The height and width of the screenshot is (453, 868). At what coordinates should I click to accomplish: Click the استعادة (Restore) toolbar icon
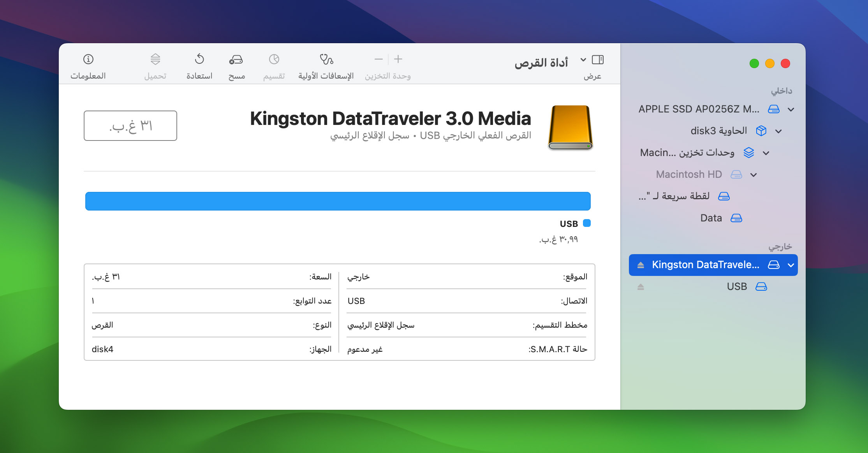(199, 59)
